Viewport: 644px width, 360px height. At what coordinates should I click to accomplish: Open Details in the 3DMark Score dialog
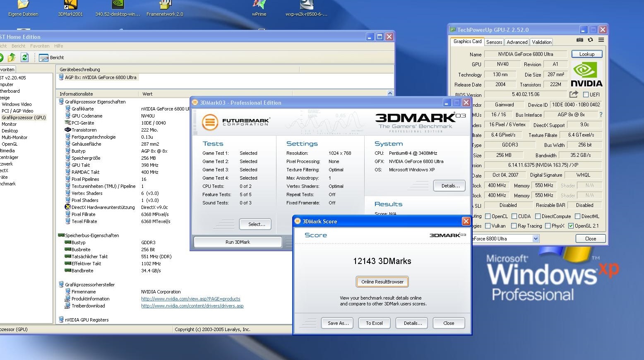click(x=412, y=323)
